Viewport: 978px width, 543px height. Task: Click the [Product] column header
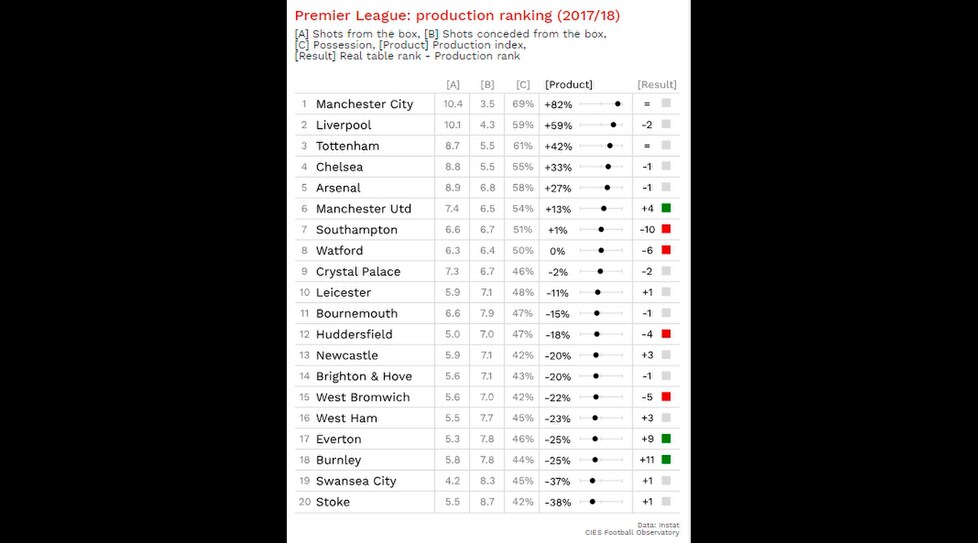[569, 85]
